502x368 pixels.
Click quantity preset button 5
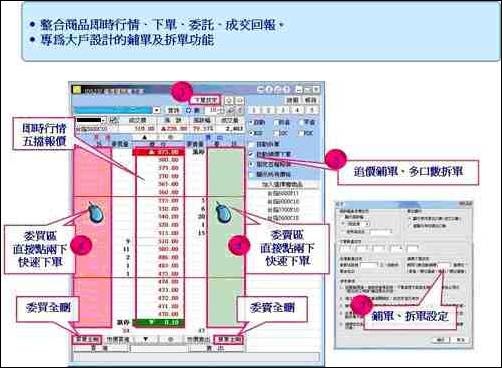[x=312, y=110]
